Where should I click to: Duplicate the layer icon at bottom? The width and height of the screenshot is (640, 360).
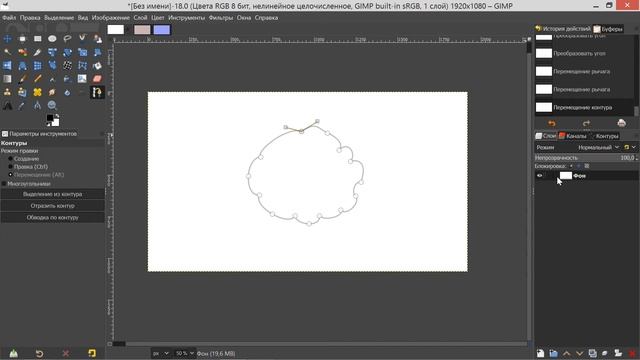tap(593, 353)
